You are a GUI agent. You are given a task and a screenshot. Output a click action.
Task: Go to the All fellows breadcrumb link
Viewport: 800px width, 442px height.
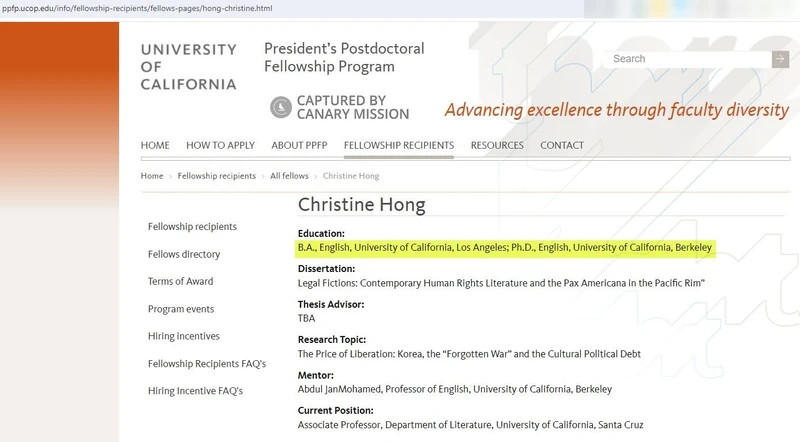point(289,176)
